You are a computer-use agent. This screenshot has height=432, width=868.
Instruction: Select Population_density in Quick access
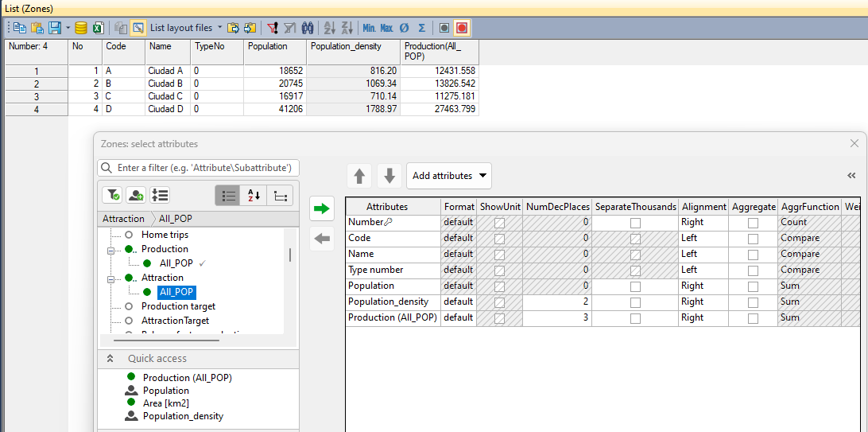[x=184, y=416]
